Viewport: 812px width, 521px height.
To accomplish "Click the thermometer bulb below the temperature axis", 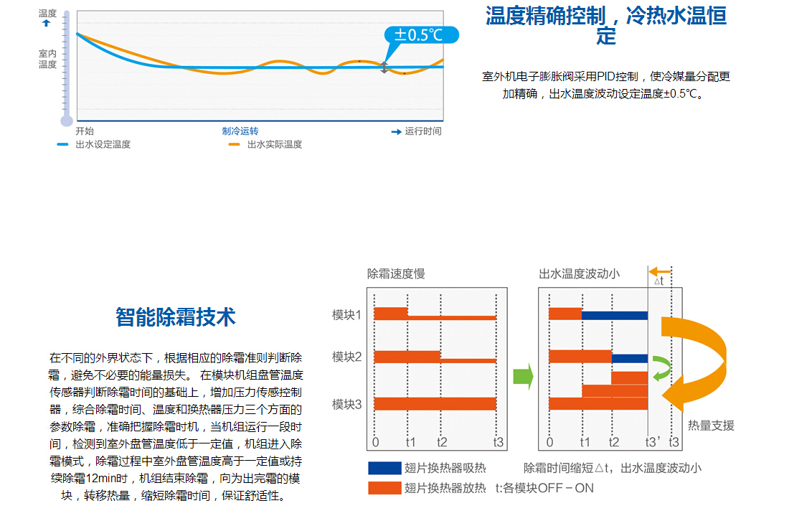I will pyautogui.click(x=67, y=121).
